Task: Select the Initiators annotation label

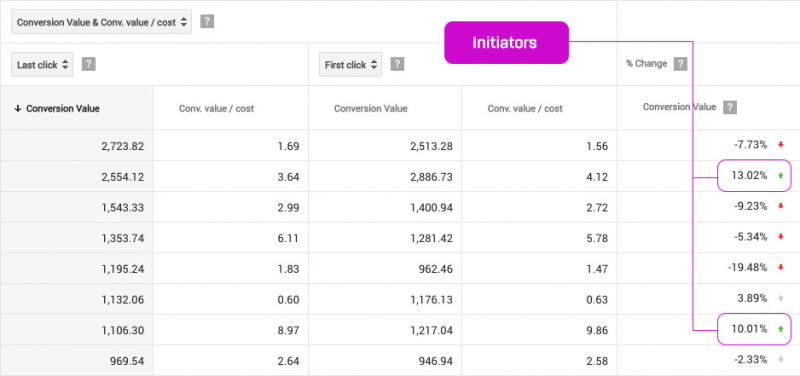Action: pyautogui.click(x=506, y=42)
